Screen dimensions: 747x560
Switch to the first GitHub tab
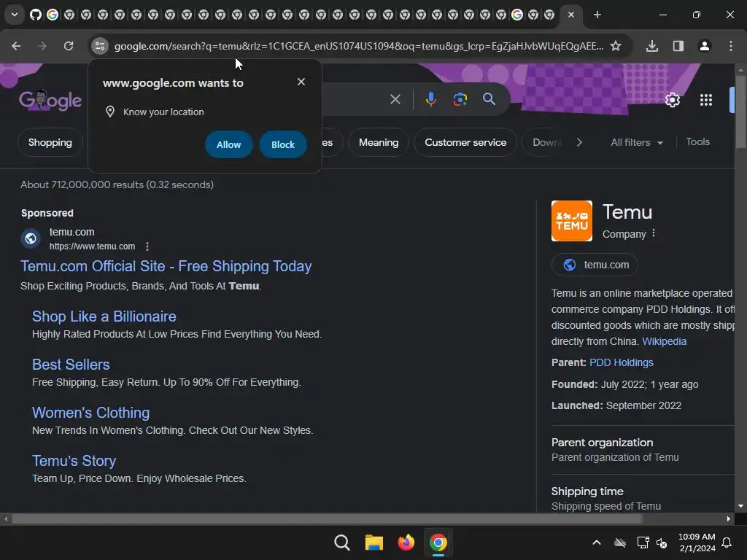pyautogui.click(x=36, y=15)
